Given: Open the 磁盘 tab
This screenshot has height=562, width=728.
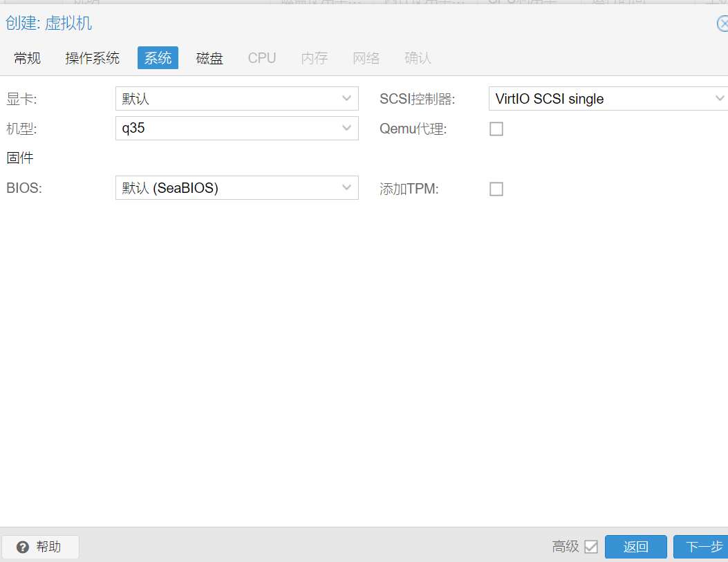Looking at the screenshot, I should coord(209,58).
